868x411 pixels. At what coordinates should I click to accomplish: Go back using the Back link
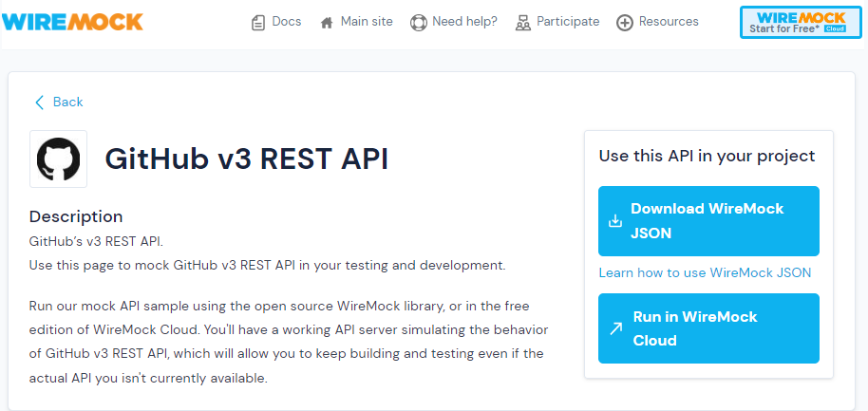click(59, 103)
